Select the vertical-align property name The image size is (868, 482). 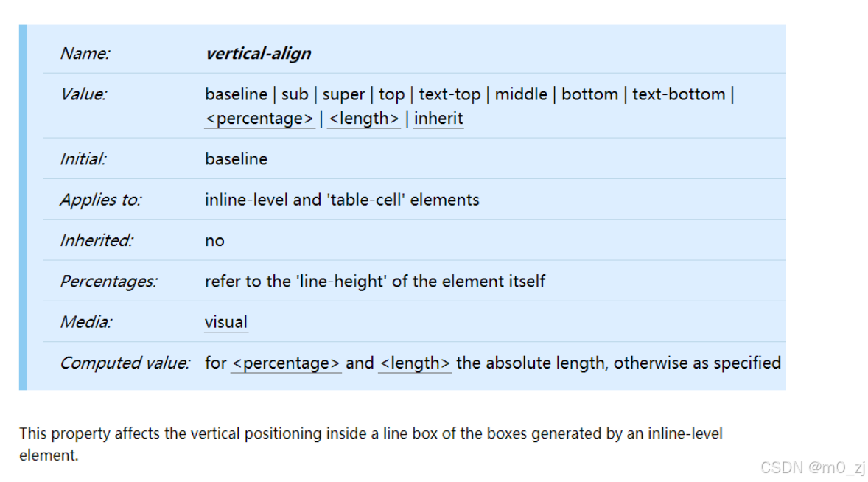(x=258, y=54)
